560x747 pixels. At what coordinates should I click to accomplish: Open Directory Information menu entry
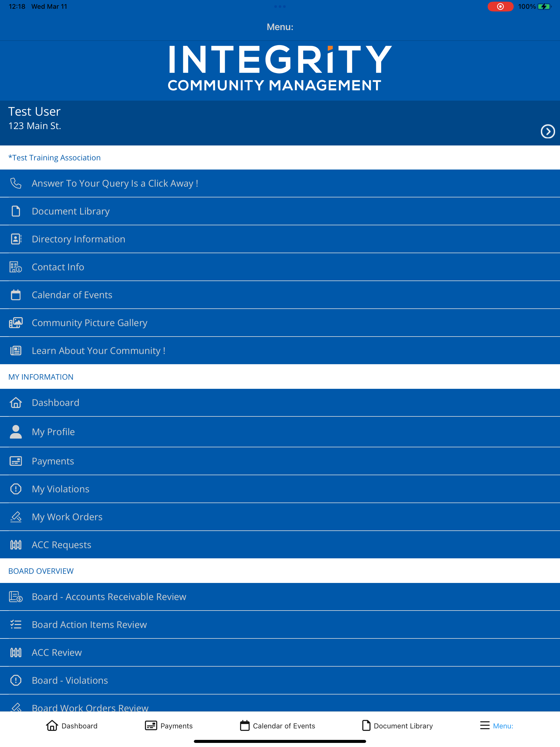coord(280,239)
